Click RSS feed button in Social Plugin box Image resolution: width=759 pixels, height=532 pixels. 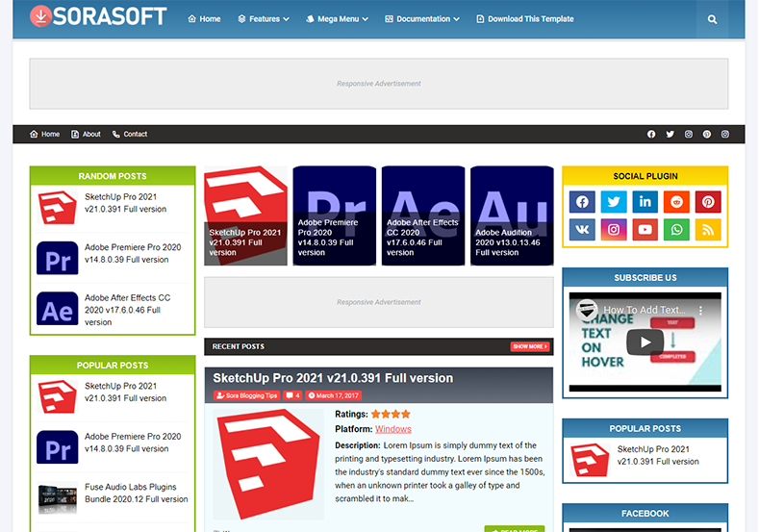(708, 230)
